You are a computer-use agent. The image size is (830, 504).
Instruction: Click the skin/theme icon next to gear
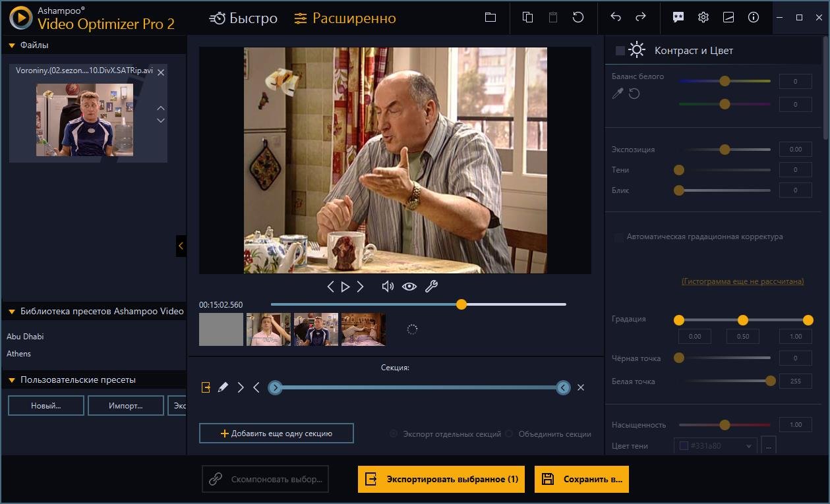click(x=728, y=18)
